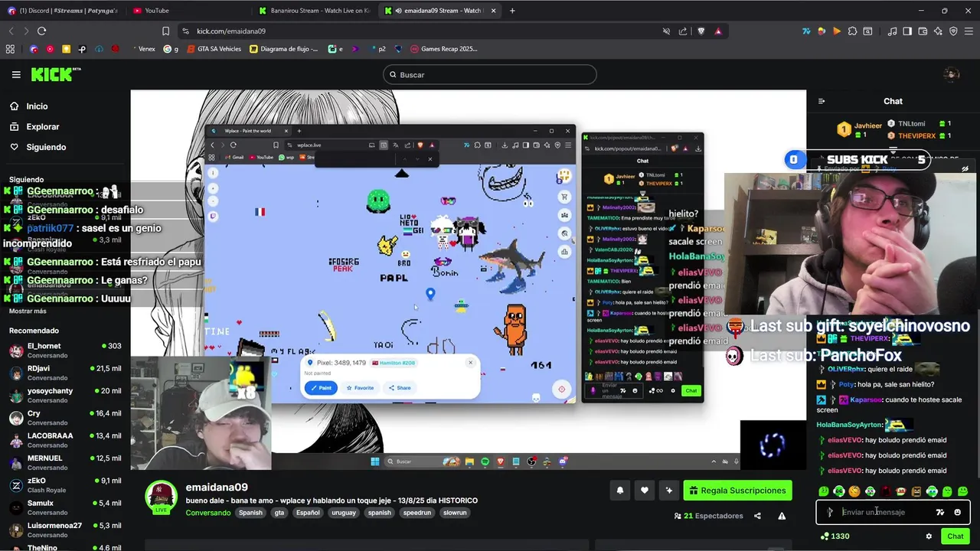Click Regala Suscripciones button

point(737,491)
